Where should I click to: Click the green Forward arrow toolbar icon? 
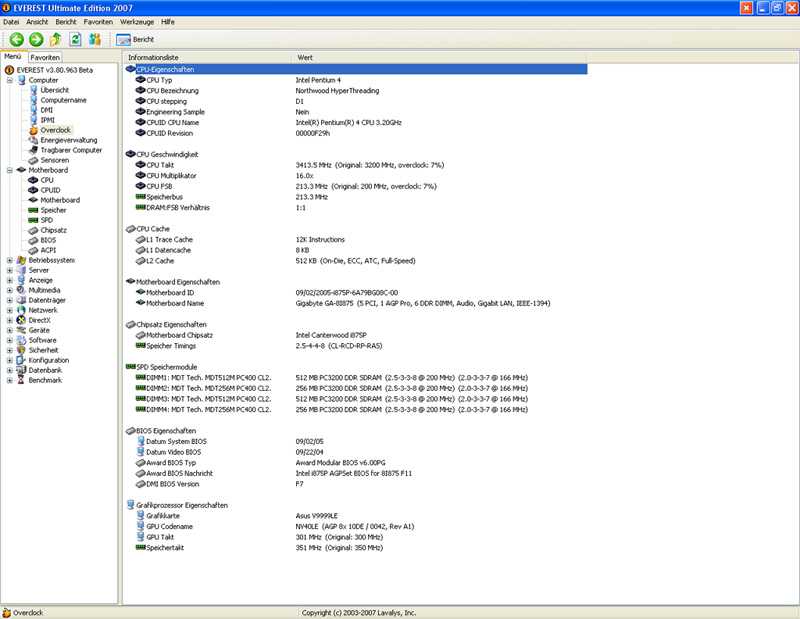click(x=36, y=39)
